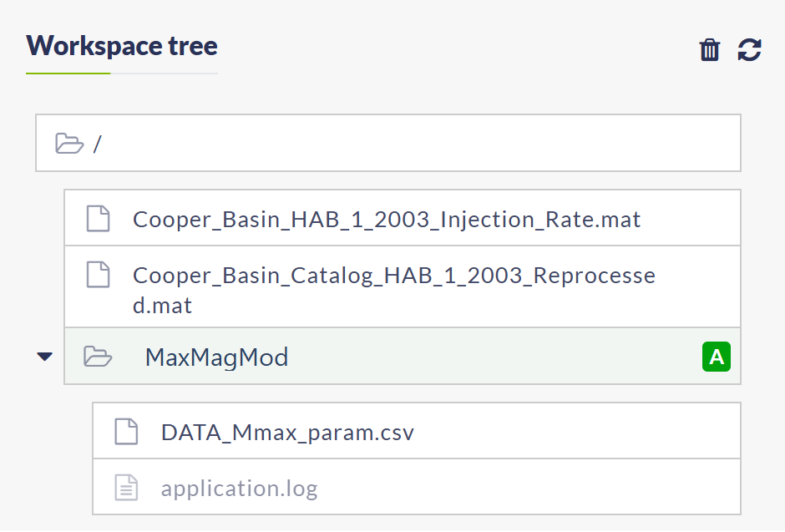
Task: Select the MaxMagMod folder name
Action: tap(216, 357)
